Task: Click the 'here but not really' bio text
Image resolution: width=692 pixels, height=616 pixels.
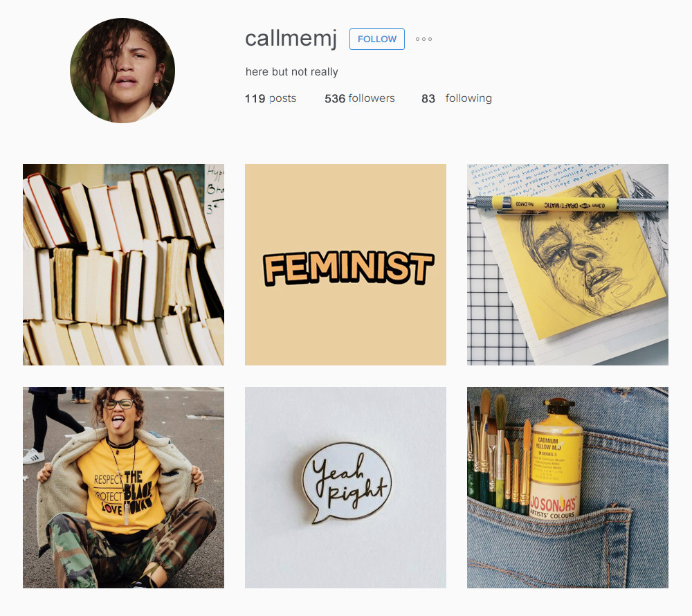Action: coord(292,71)
